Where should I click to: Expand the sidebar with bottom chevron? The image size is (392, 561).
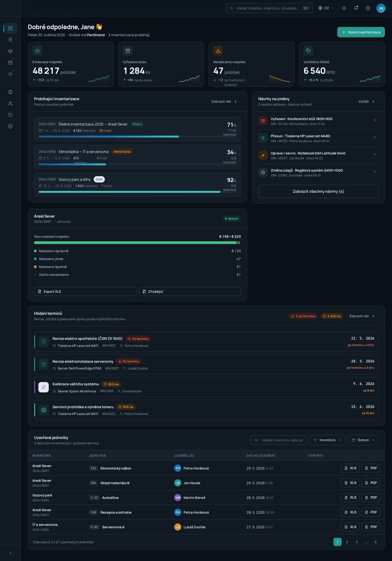(x=10, y=553)
